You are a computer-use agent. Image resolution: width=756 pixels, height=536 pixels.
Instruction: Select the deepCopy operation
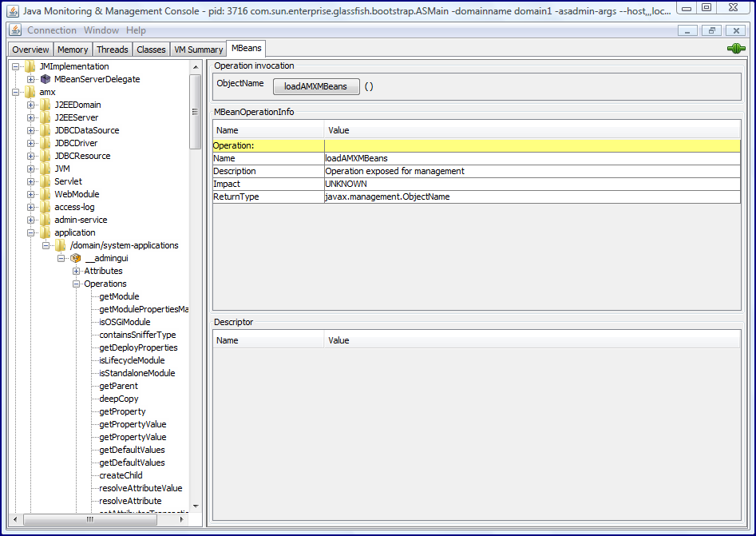pos(119,399)
